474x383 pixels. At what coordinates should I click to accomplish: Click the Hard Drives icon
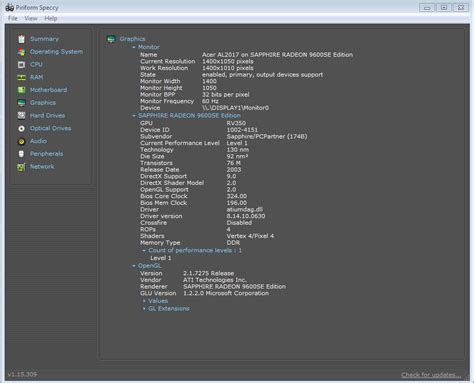(x=21, y=116)
